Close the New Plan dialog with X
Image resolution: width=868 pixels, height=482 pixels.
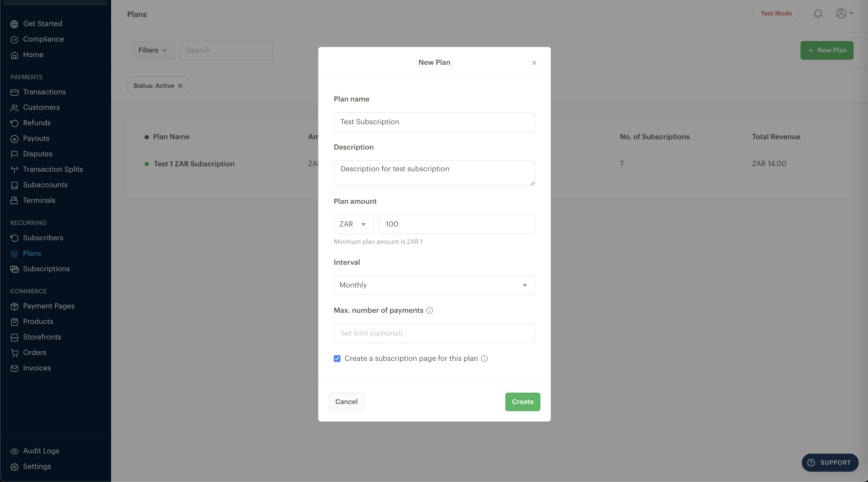(x=534, y=63)
